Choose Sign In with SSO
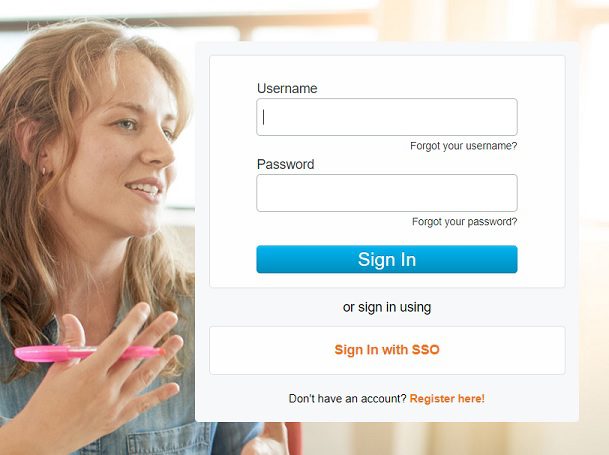 point(387,350)
